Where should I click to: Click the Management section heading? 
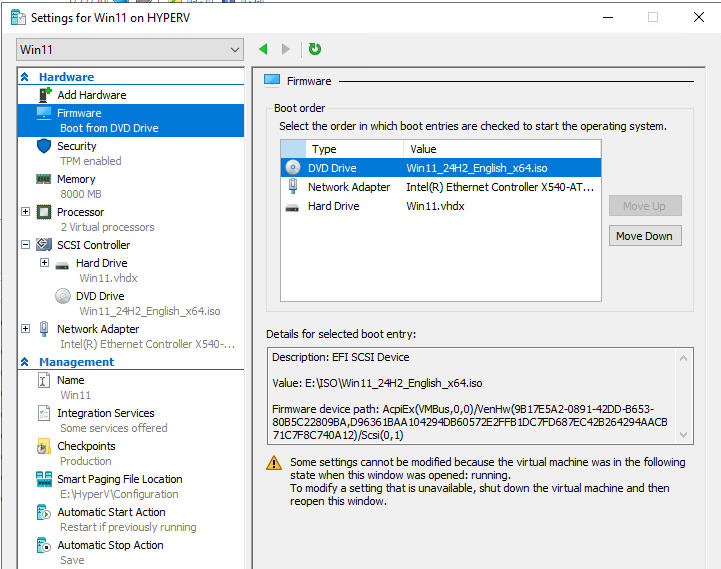pos(76,362)
